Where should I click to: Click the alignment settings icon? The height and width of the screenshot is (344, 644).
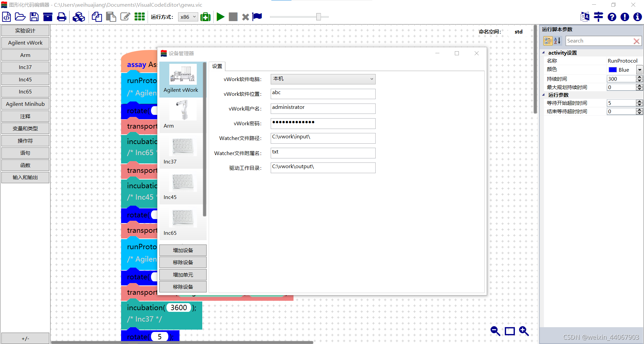[598, 17]
